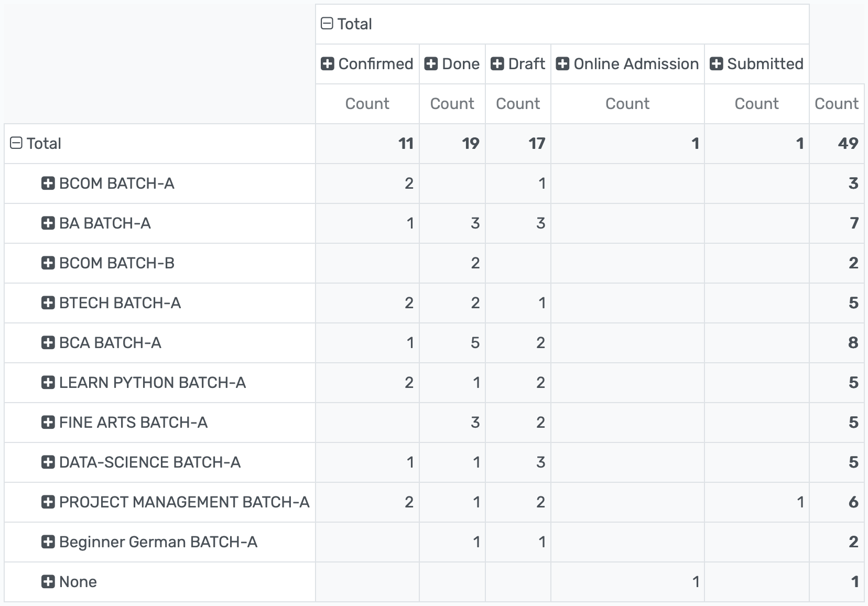
Task: Click the grand total value 49
Action: pos(849,143)
